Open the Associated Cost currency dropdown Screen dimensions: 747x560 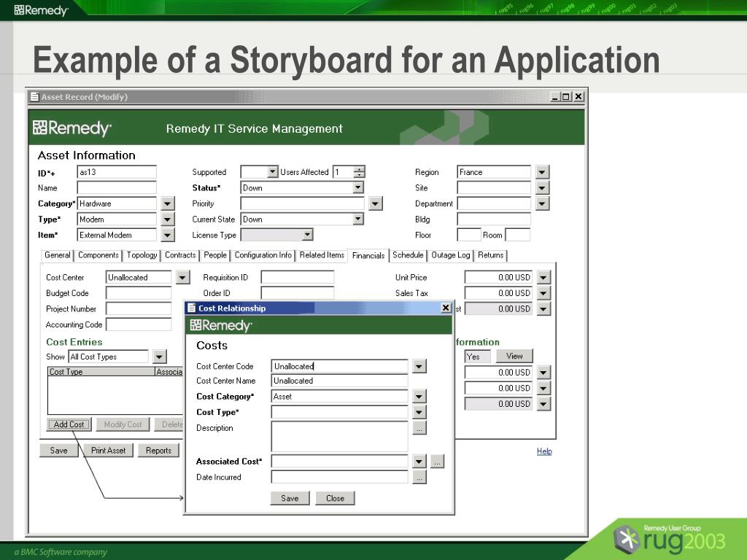point(419,461)
